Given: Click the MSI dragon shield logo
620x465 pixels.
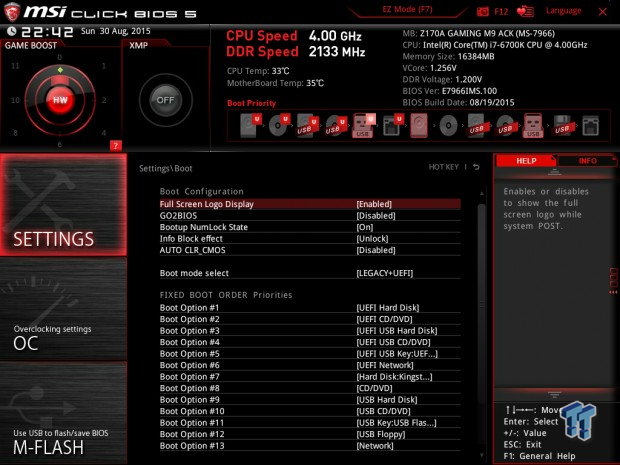Looking at the screenshot, I should pyautogui.click(x=12, y=11).
